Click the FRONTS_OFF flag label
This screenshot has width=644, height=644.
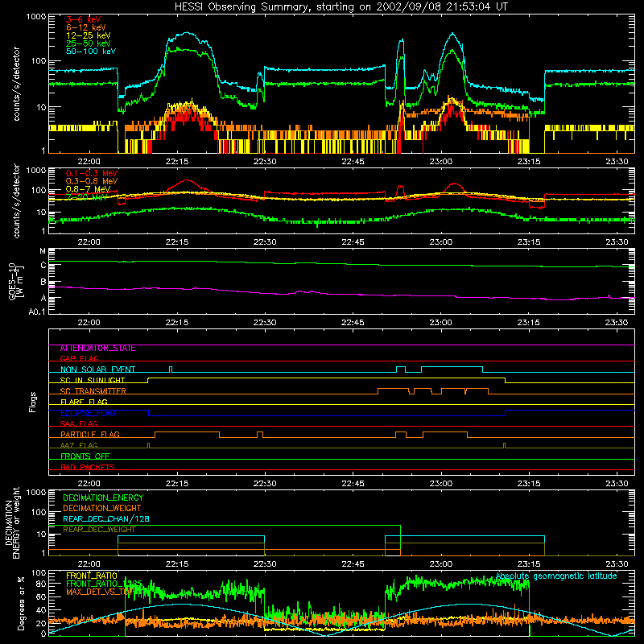(x=85, y=456)
